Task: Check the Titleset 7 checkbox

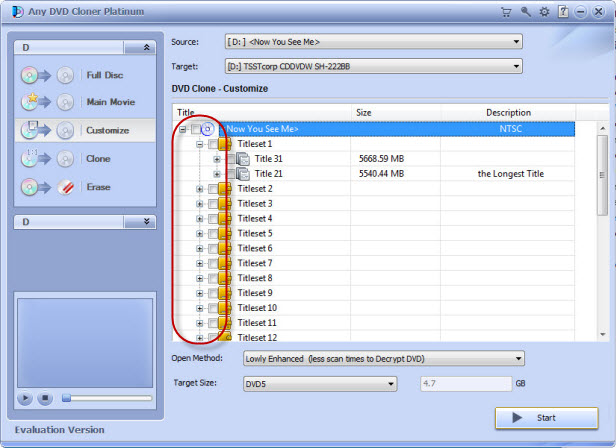Action: [x=213, y=264]
